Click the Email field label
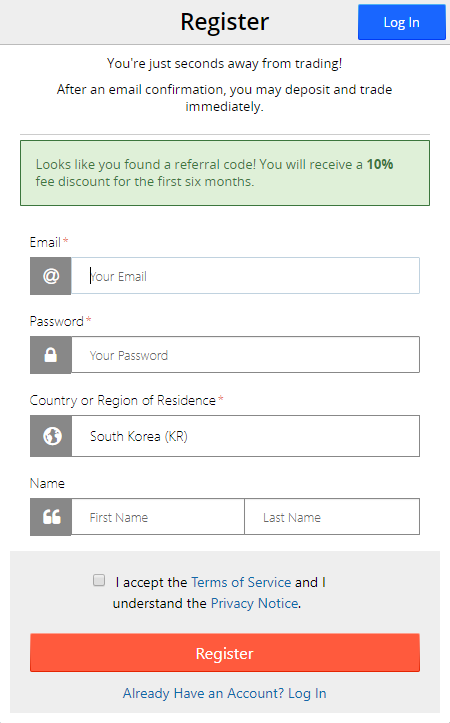Image resolution: width=450 pixels, height=723 pixels. point(45,242)
